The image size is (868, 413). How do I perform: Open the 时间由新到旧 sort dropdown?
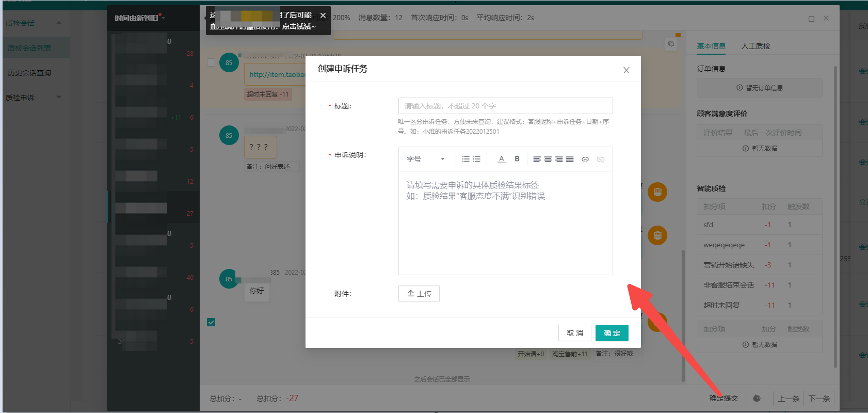pos(139,18)
